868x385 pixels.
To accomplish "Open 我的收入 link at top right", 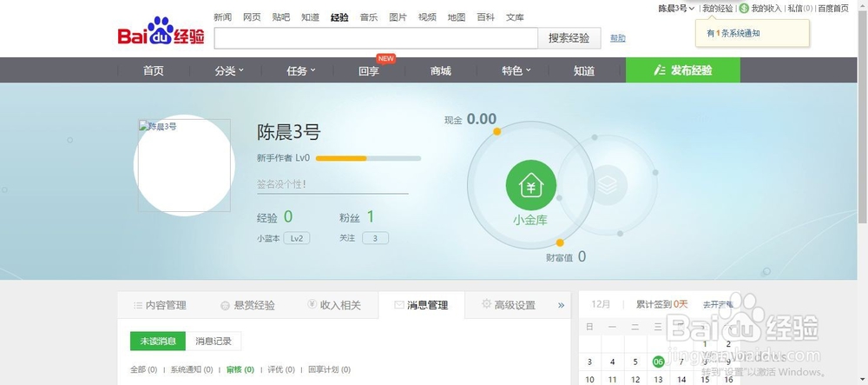I will tap(766, 9).
